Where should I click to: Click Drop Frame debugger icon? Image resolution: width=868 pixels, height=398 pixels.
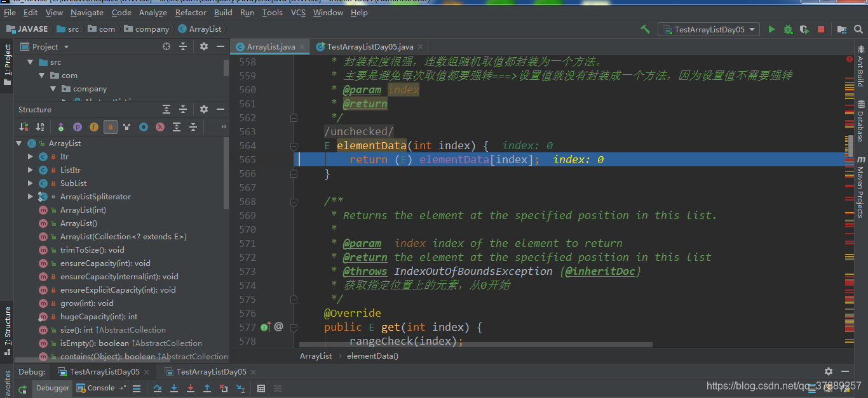click(224, 388)
